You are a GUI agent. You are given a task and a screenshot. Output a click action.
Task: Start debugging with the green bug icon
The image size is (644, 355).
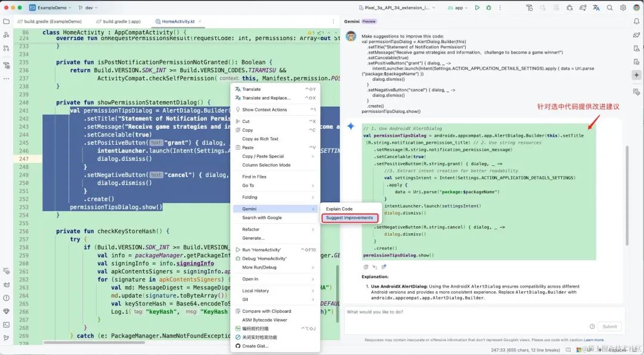tap(488, 7)
